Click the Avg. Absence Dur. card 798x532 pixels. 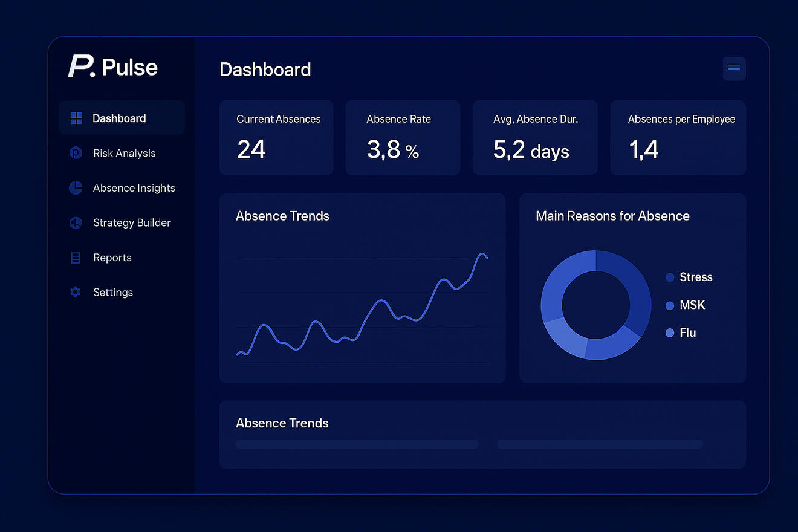pos(535,138)
